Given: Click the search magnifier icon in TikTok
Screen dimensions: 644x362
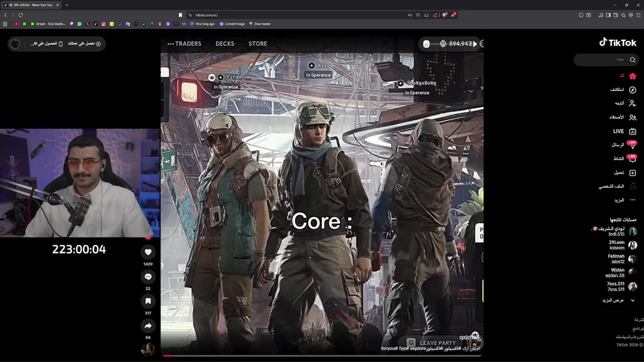Looking at the screenshot, I should [x=632, y=60].
